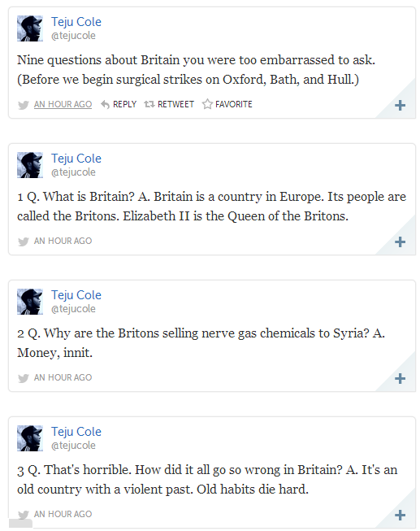
Task: Click the retweet arrows icon
Action: point(149,104)
